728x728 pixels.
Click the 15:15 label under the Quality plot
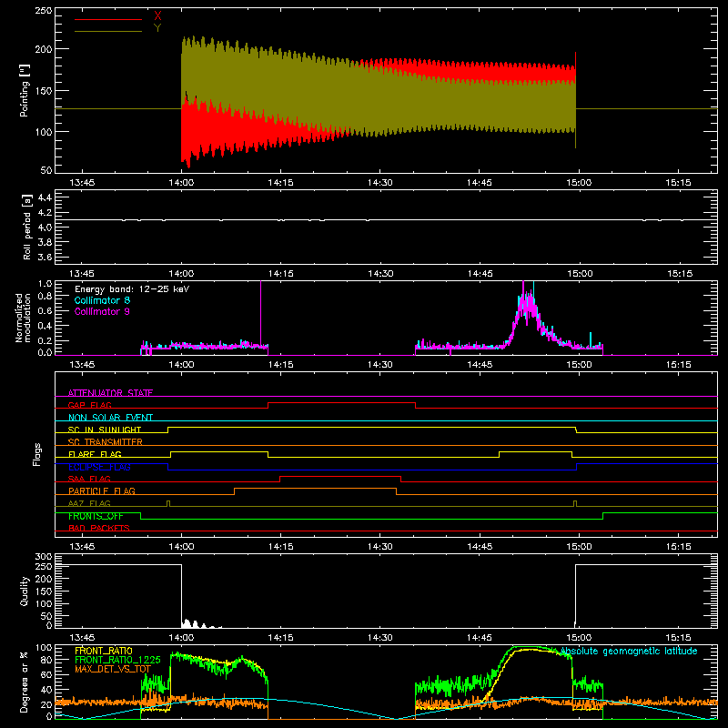pos(678,638)
